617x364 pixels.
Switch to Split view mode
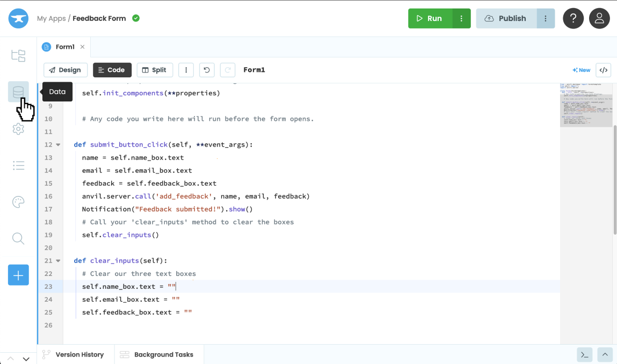(x=155, y=70)
